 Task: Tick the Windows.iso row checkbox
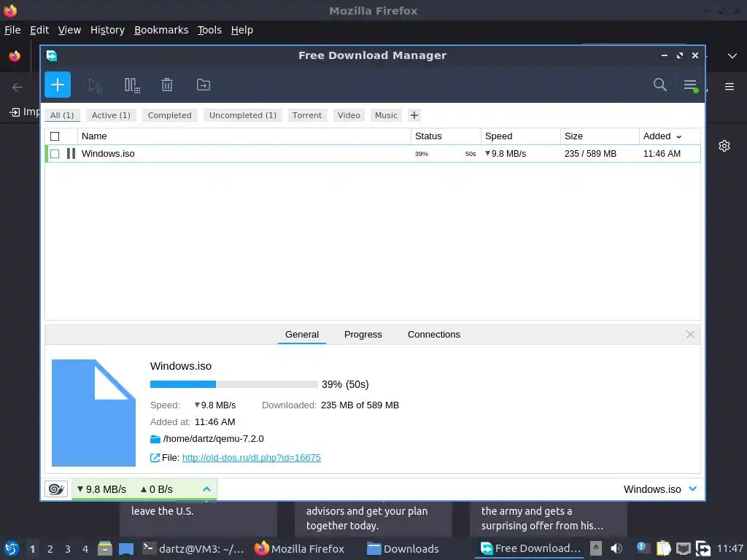55,154
